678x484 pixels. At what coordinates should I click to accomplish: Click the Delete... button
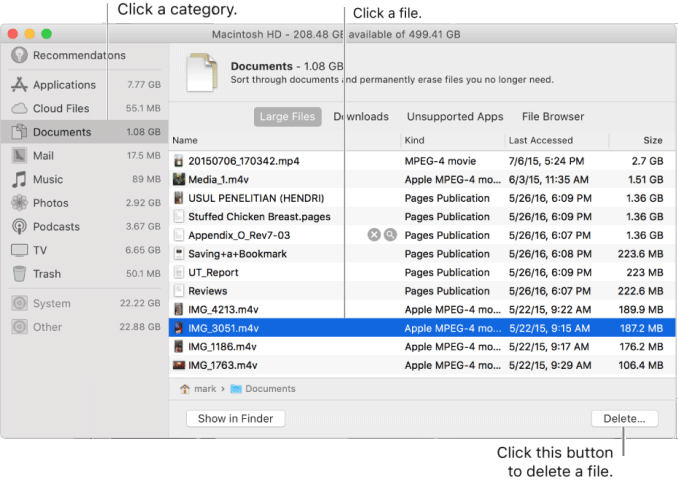click(624, 418)
